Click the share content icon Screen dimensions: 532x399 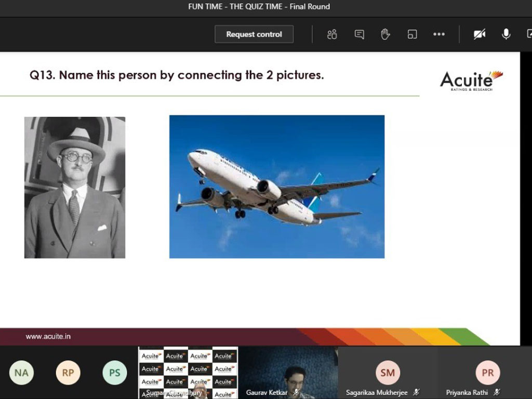(x=528, y=34)
